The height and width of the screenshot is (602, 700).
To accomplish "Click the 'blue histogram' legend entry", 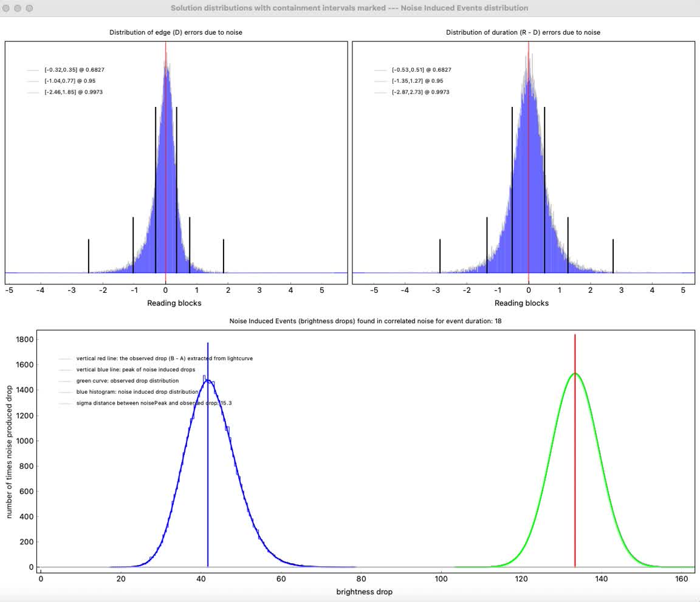I will coord(137,392).
